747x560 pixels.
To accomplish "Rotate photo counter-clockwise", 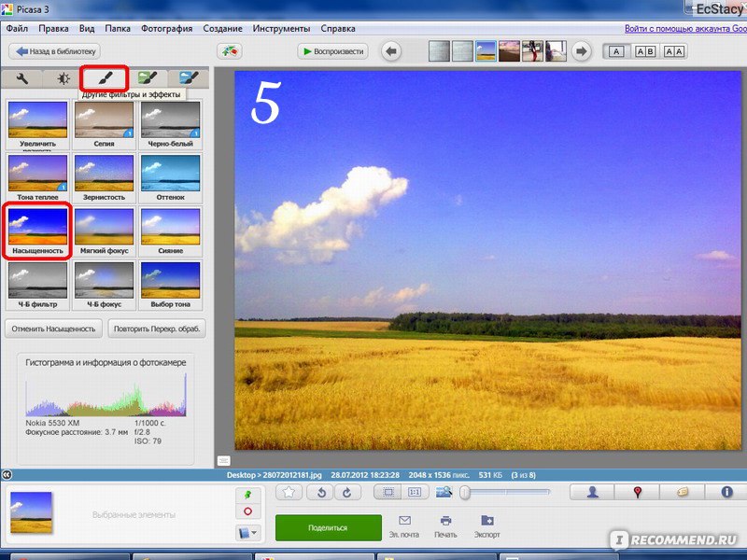I will click(320, 492).
